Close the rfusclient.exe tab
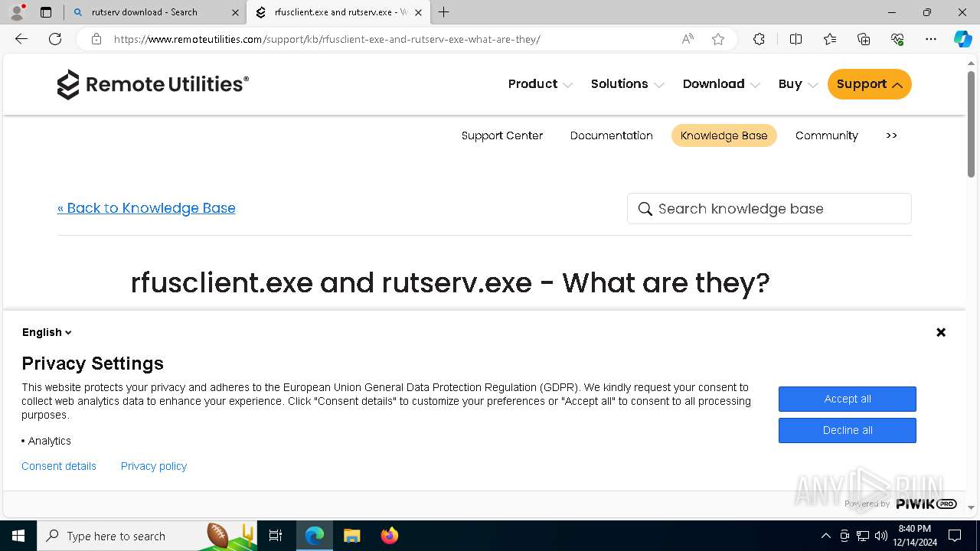The image size is (980, 551). (x=418, y=12)
